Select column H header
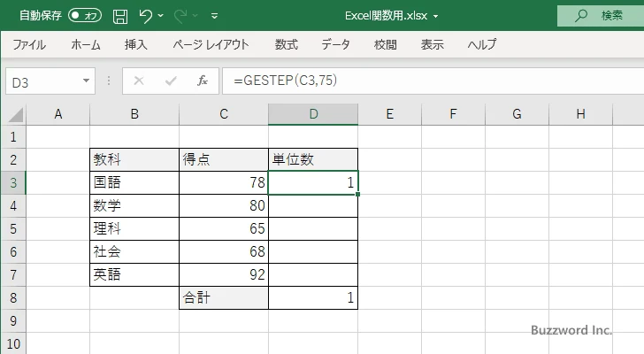This screenshot has width=644, height=354. [580, 114]
